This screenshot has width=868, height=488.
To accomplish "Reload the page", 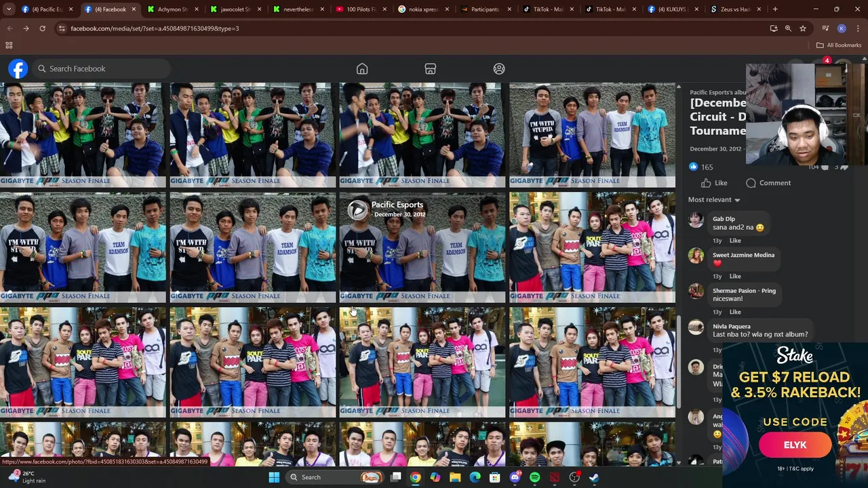I will point(42,28).
